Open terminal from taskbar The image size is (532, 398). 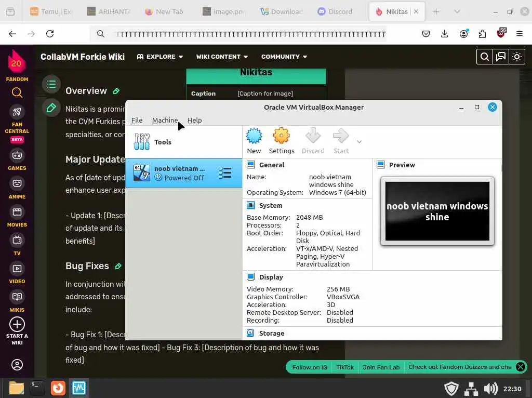click(x=37, y=388)
